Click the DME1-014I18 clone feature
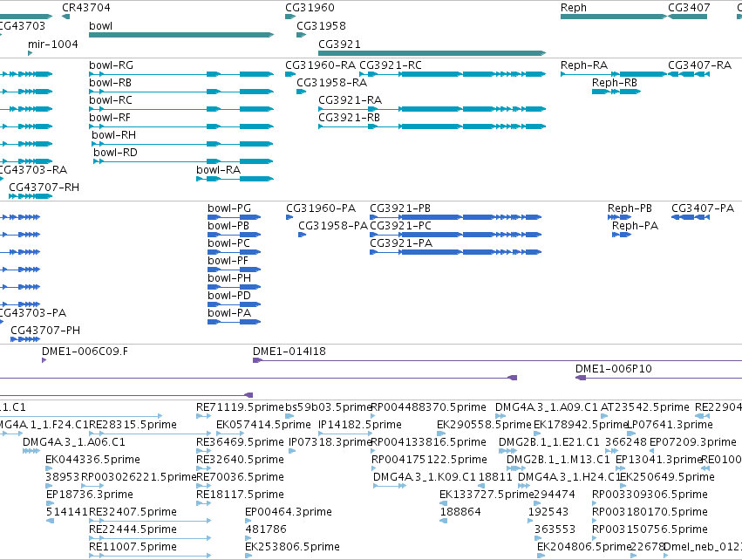This screenshot has width=742, height=560. (x=497, y=360)
